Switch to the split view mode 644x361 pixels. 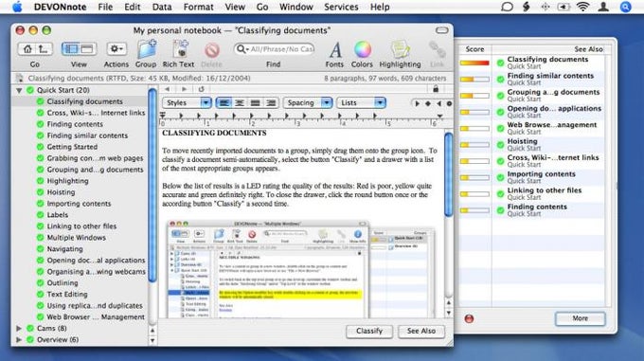tap(70, 49)
